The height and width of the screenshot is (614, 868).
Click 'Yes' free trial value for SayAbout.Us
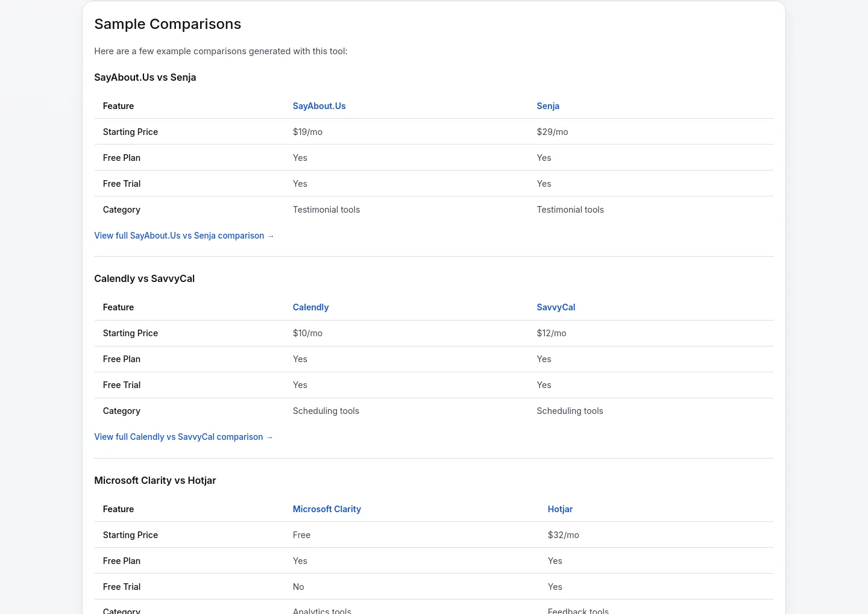(x=300, y=184)
